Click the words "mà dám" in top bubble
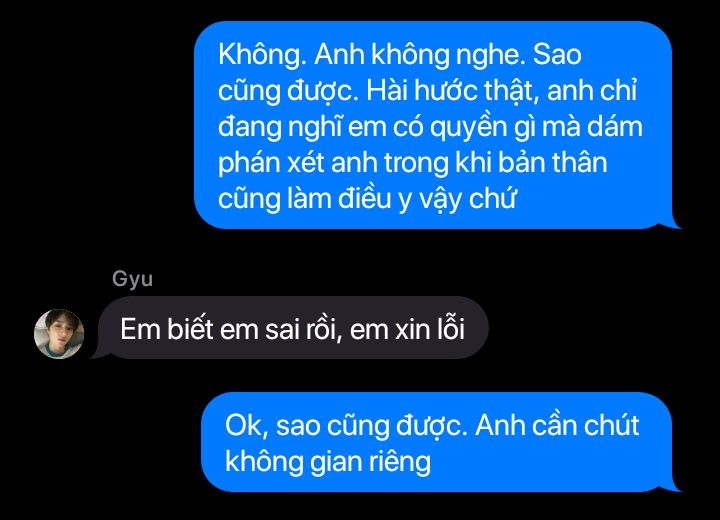The width and height of the screenshot is (720, 520). click(592, 127)
